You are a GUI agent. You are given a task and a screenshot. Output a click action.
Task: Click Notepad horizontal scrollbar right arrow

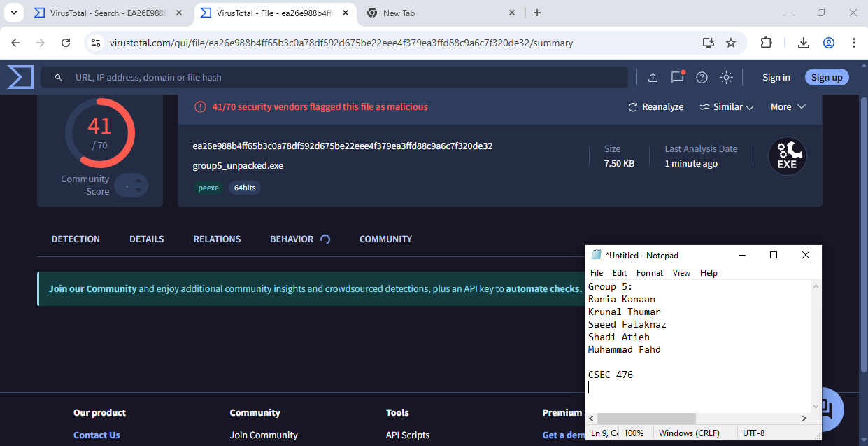pyautogui.click(x=804, y=418)
